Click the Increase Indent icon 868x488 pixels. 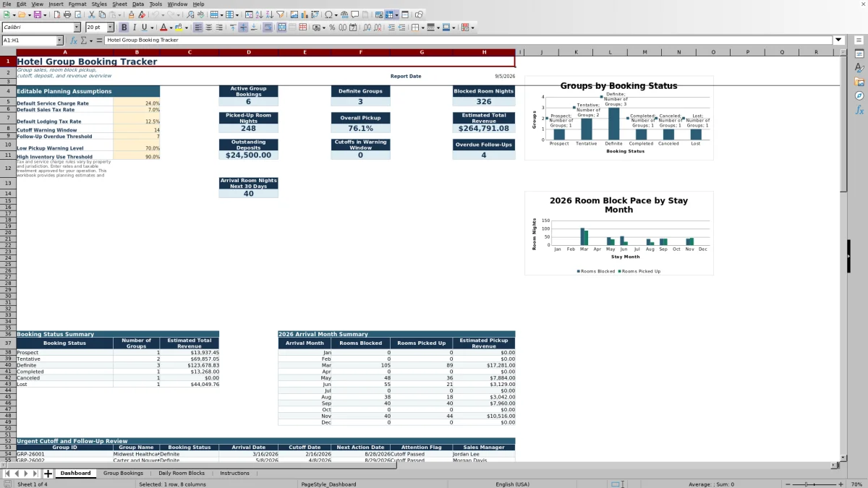click(391, 27)
